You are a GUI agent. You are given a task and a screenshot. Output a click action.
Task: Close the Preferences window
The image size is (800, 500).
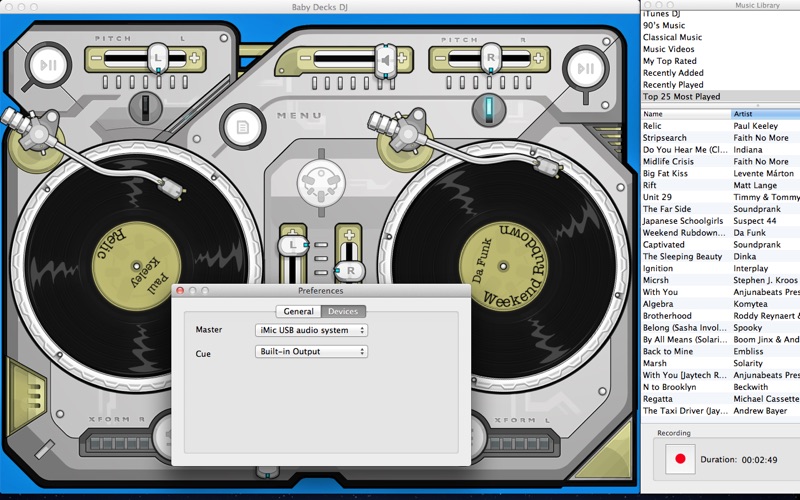point(180,290)
